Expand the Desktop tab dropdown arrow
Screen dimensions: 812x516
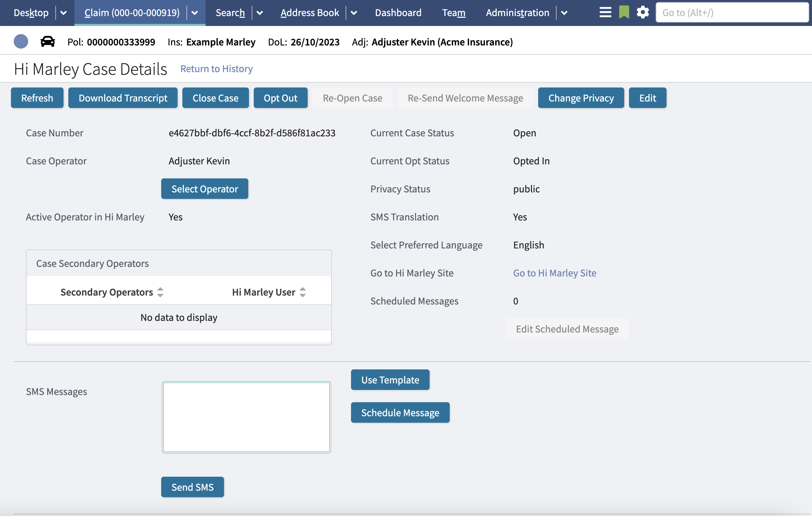[x=64, y=13]
